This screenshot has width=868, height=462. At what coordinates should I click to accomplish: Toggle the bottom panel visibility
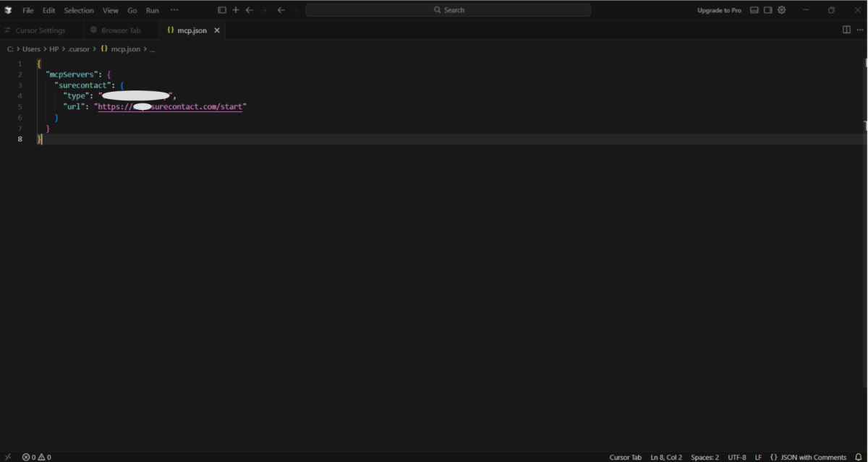coord(754,9)
